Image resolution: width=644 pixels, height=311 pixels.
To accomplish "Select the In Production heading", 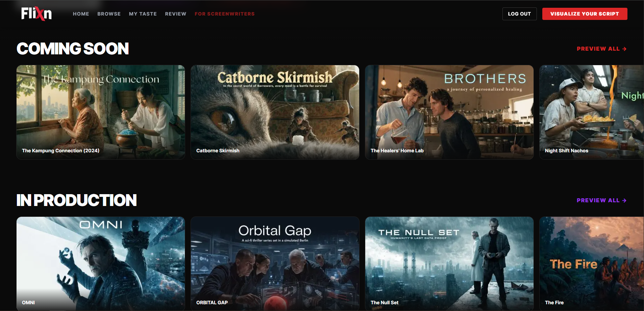I will [77, 200].
